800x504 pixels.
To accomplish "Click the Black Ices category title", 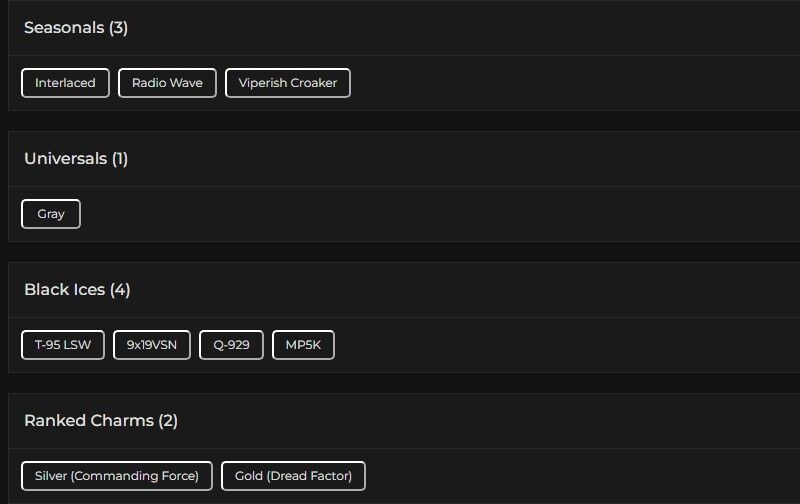I will point(77,290).
